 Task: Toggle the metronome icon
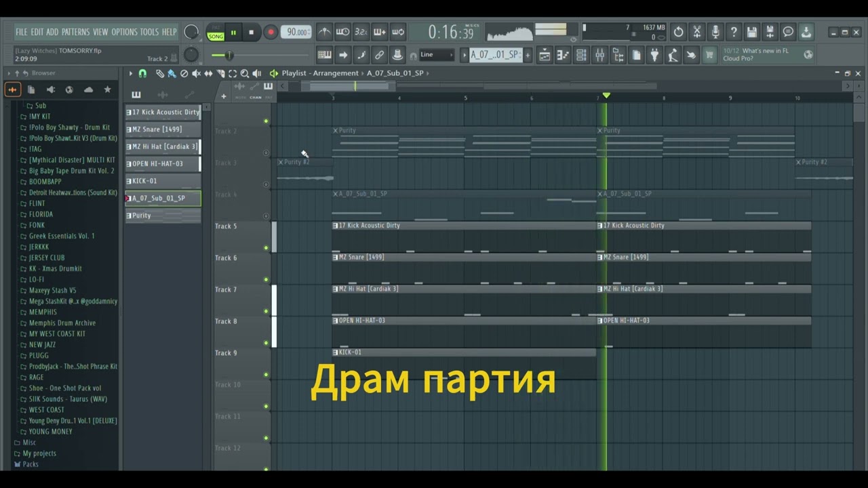tap(325, 32)
